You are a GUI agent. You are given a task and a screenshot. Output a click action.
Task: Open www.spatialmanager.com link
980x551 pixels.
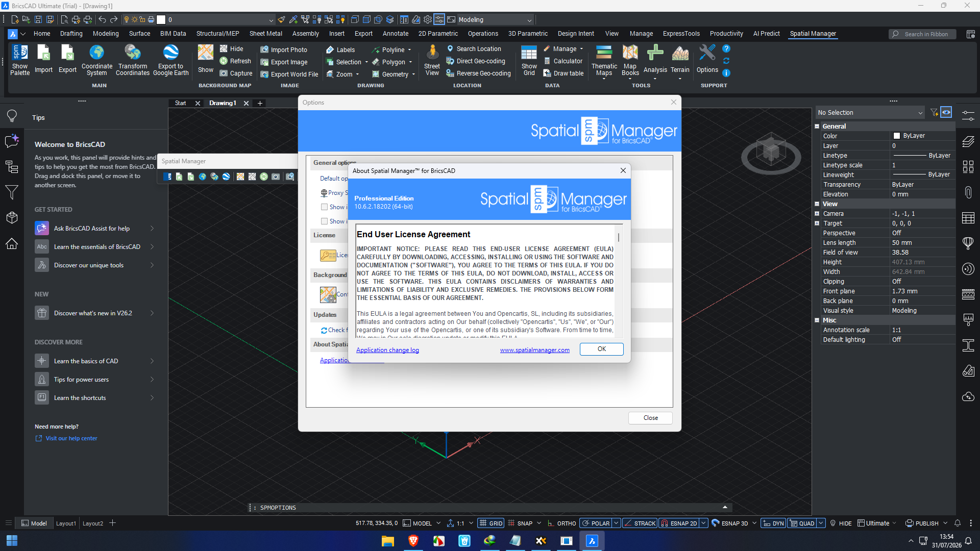[534, 350]
